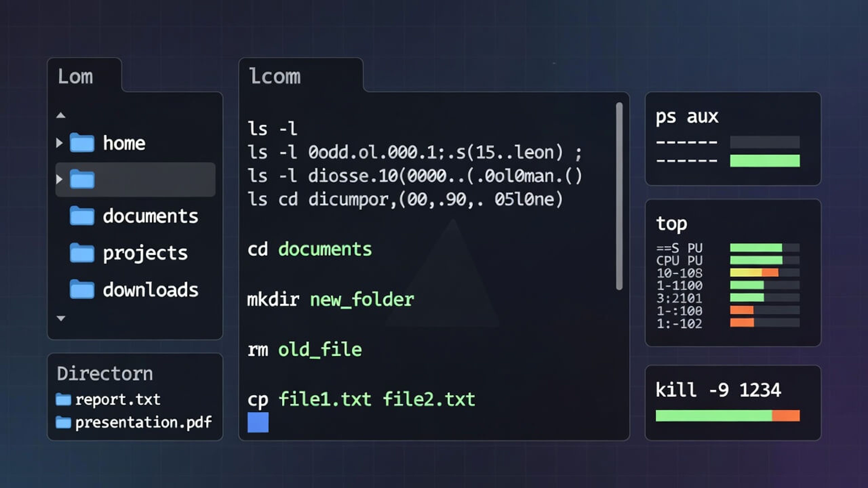
Task: Click the first 'ls -l' command line
Action: (x=272, y=129)
